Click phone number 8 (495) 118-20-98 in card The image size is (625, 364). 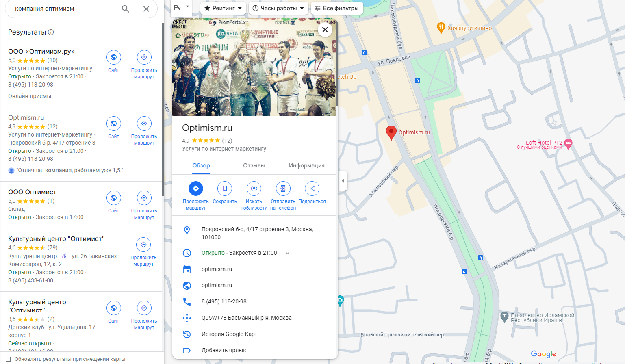(224, 301)
